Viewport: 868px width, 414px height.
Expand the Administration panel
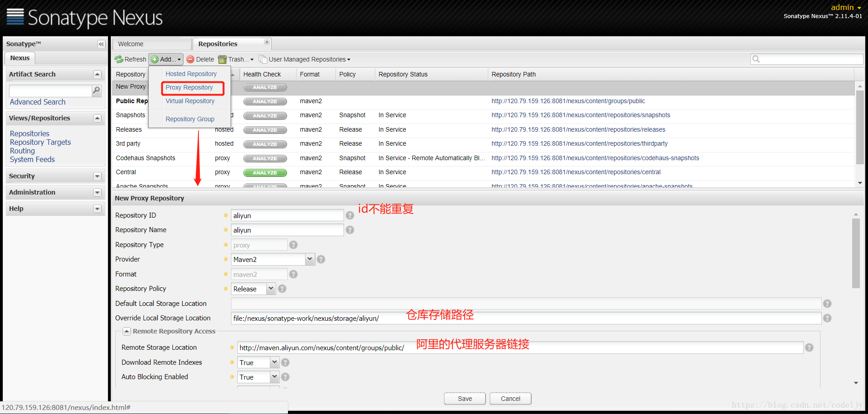(97, 192)
